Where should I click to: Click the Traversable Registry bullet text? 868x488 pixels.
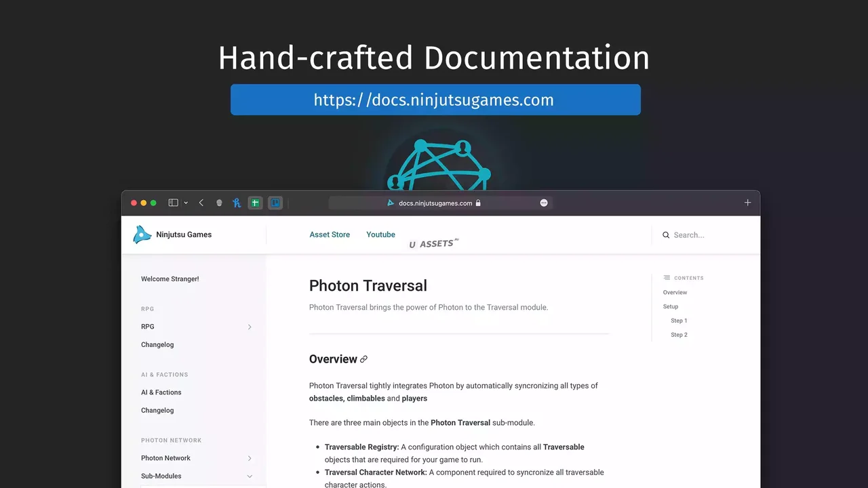pyautogui.click(x=454, y=453)
